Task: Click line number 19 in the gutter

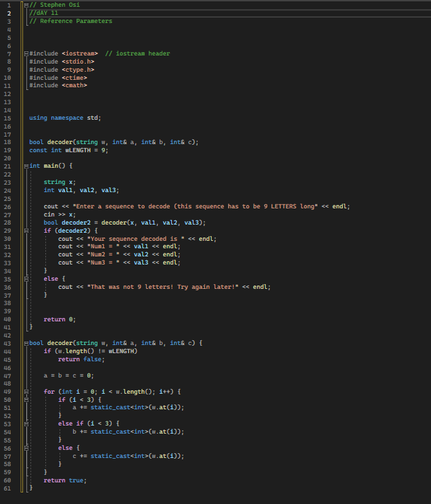Action: (x=7, y=150)
